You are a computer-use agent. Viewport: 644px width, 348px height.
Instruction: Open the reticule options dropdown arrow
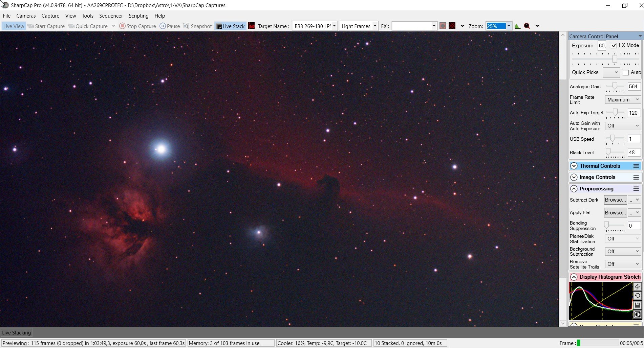coord(462,26)
